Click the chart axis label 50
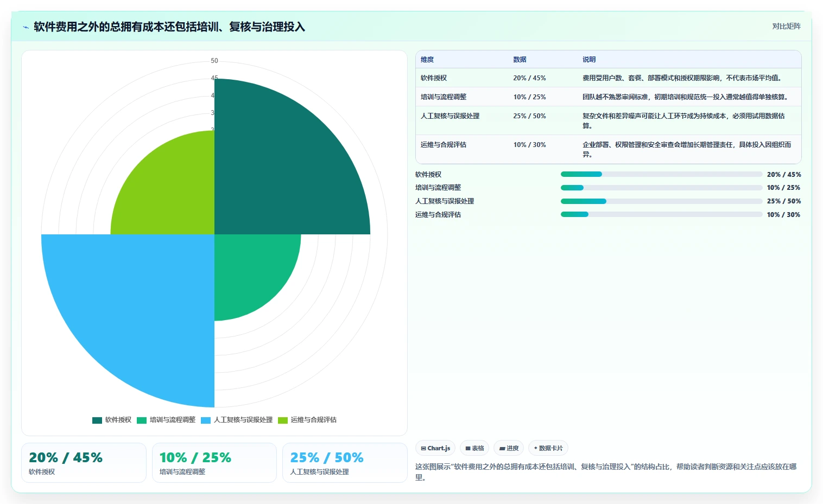 pyautogui.click(x=214, y=61)
